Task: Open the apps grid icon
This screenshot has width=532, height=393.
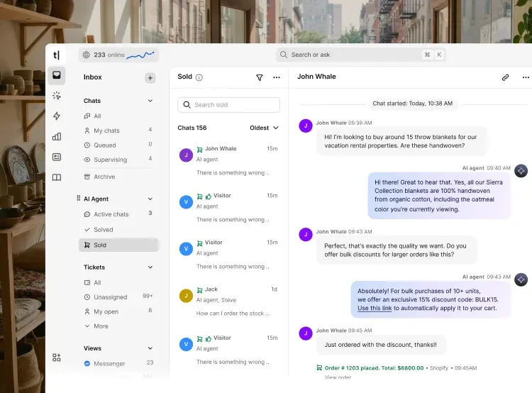Action: 57,358
